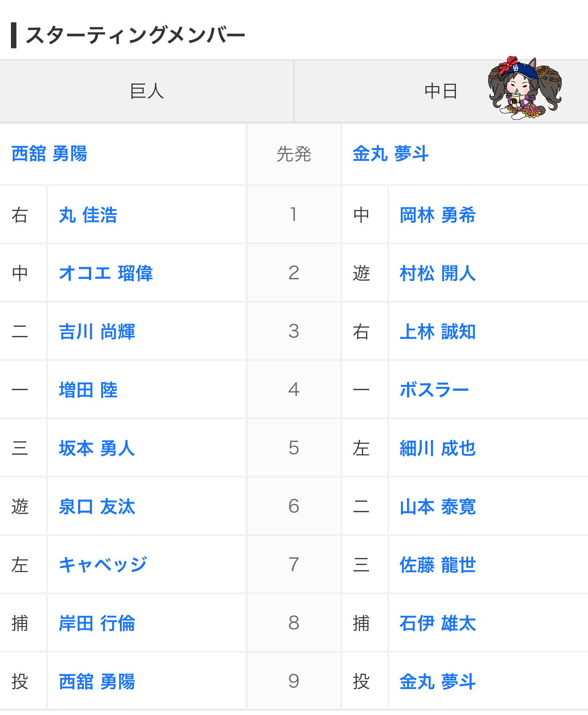
Task: Click 岡林 勇希 in the Chunichi lineup
Action: coord(438,215)
